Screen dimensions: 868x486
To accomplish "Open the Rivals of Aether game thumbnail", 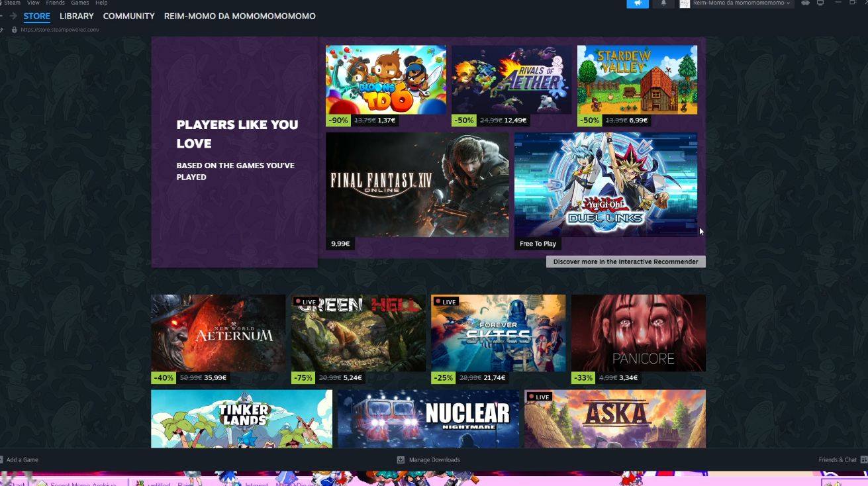I will 512,79.
